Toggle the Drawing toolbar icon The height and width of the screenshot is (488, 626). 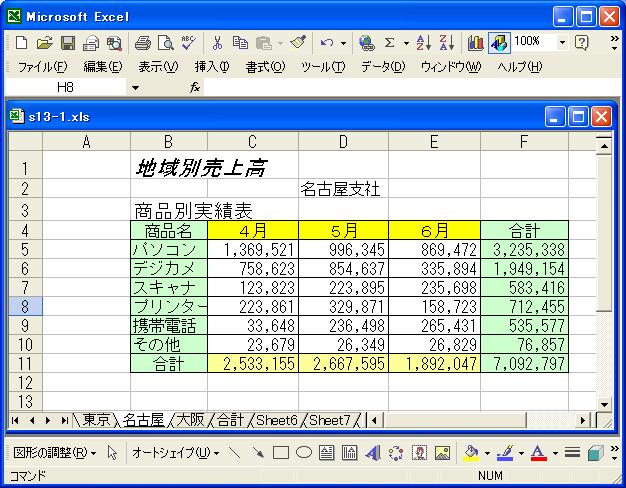(x=499, y=42)
